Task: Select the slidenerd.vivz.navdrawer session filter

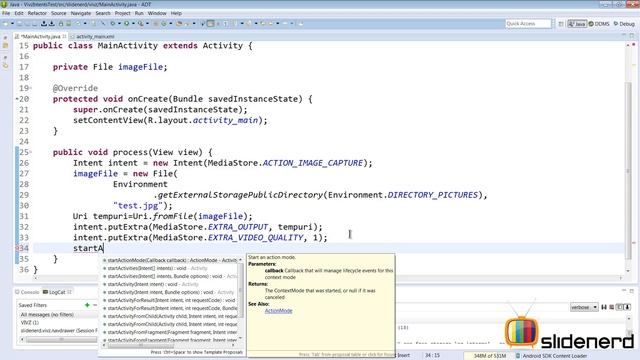Action: tap(58, 331)
